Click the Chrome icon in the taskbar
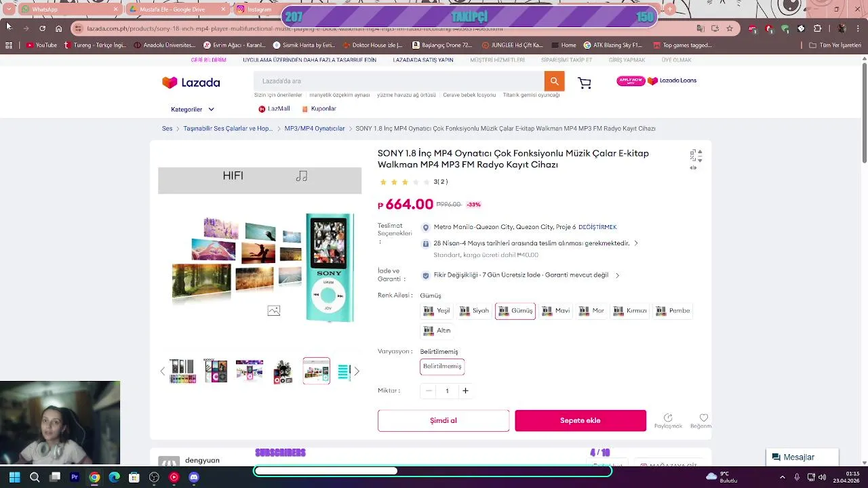This screenshot has height=488, width=868. pyautogui.click(x=94, y=477)
